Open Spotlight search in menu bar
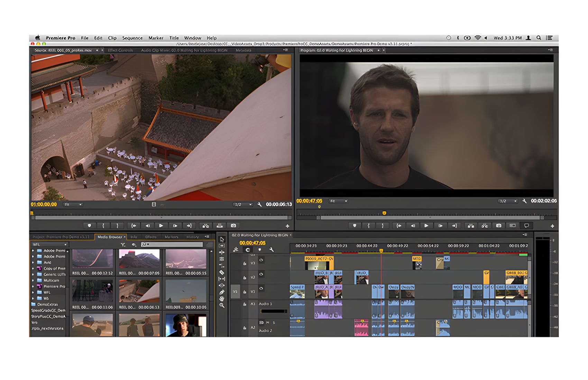 tap(539, 38)
